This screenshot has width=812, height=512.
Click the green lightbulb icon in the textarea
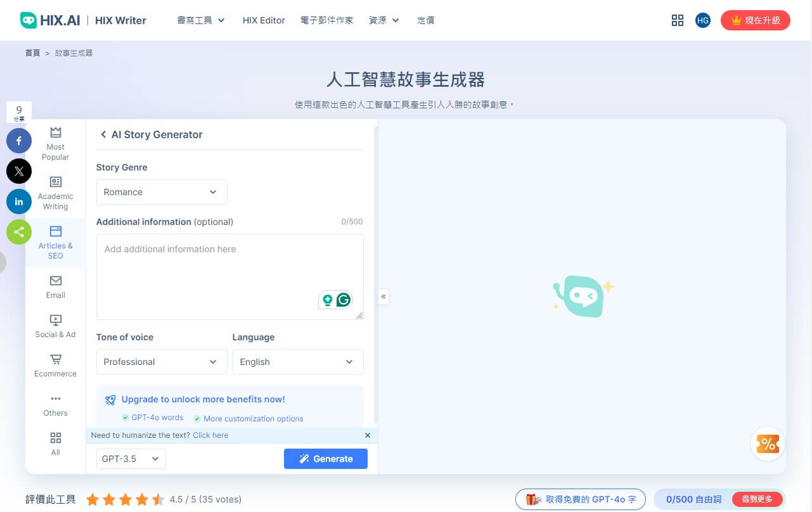coord(327,300)
